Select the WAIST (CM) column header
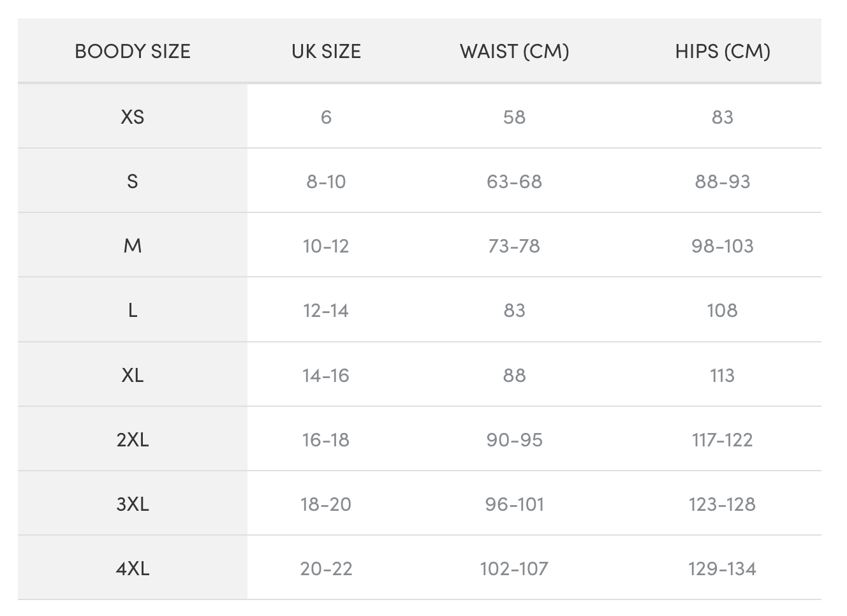 (514, 52)
